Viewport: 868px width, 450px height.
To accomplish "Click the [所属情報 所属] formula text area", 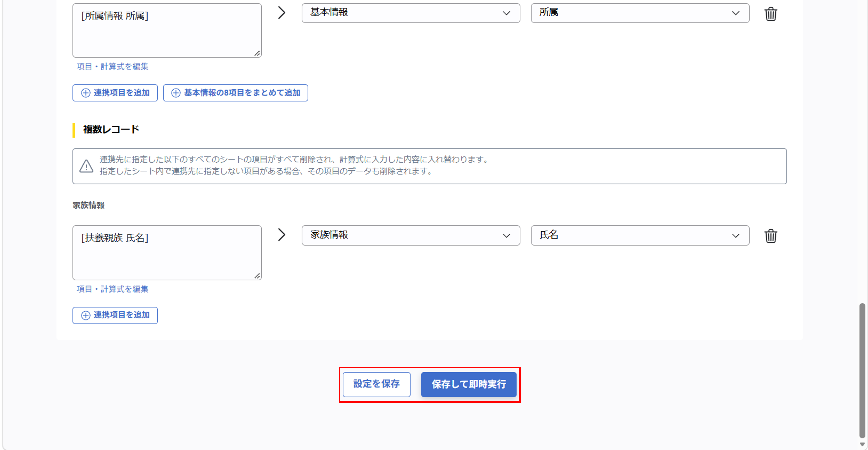I will point(167,30).
